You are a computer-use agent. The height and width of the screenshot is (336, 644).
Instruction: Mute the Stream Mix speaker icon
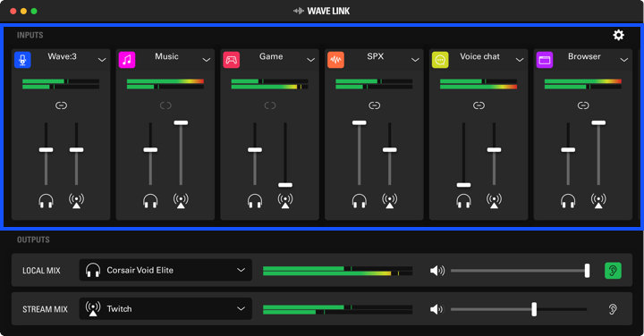click(x=436, y=309)
